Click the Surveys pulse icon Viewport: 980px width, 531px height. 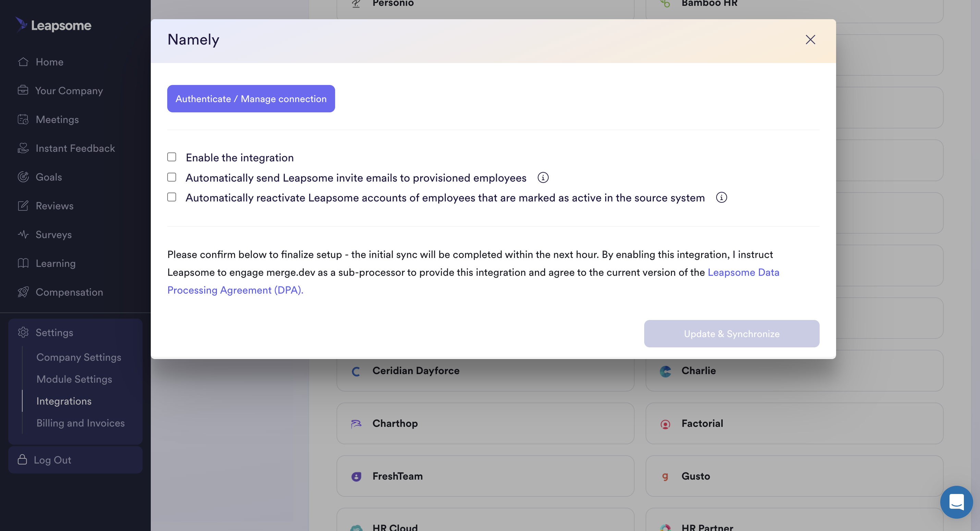pyautogui.click(x=23, y=234)
